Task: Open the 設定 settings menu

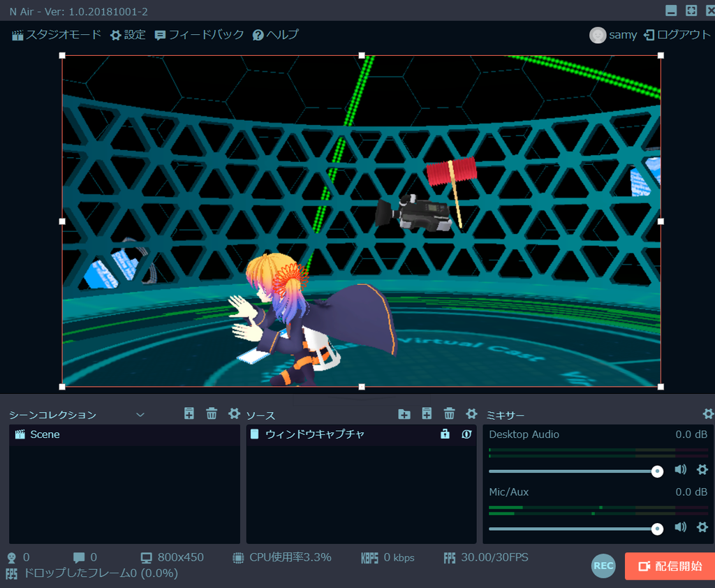Action: 128,35
